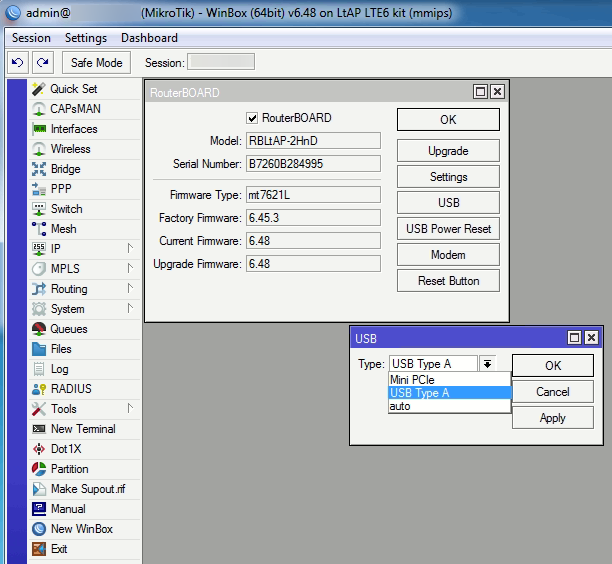Click OK in RouterBOARD window

[448, 119]
